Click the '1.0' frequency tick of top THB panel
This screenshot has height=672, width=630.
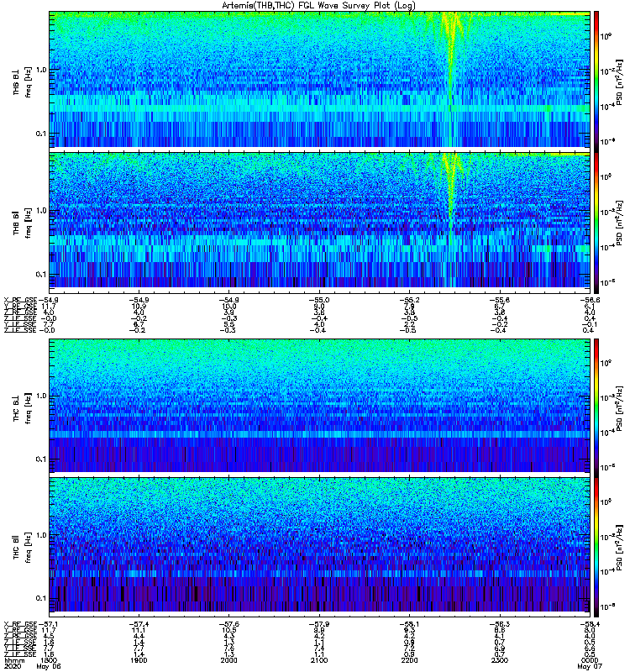[x=41, y=70]
